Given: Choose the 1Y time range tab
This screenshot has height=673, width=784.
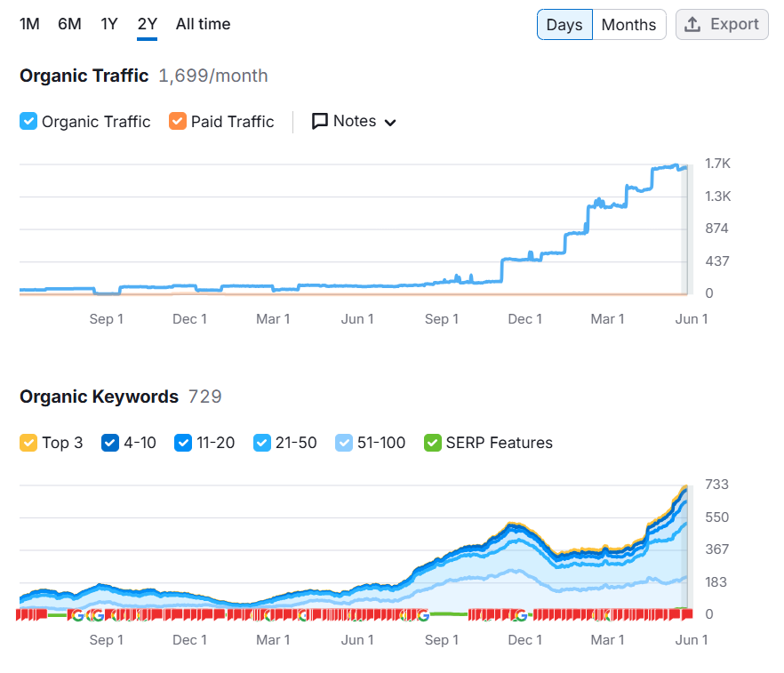Looking at the screenshot, I should 109,24.
